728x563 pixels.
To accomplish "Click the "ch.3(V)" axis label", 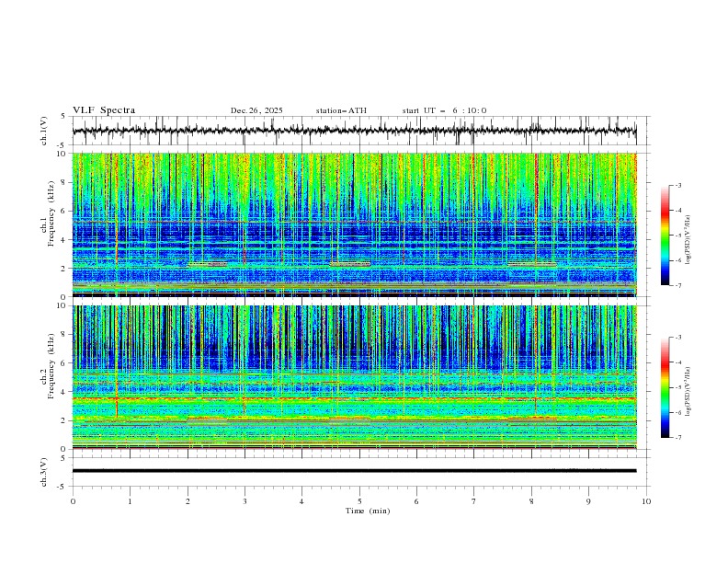I will (x=44, y=472).
